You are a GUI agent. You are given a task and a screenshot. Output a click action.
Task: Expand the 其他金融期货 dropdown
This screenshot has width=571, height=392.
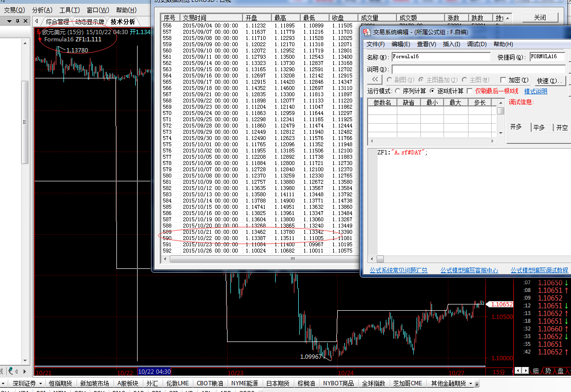point(469,384)
